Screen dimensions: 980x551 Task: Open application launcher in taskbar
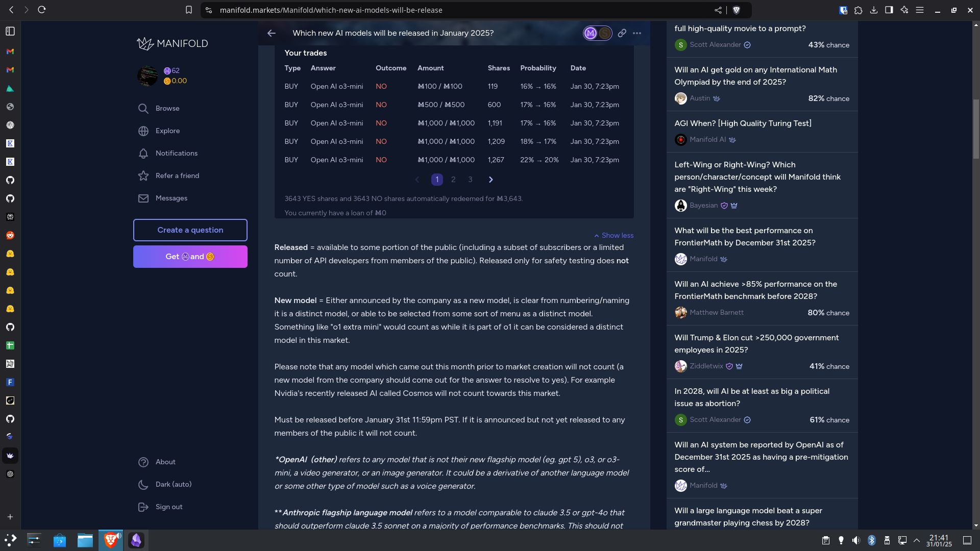pos(10,540)
